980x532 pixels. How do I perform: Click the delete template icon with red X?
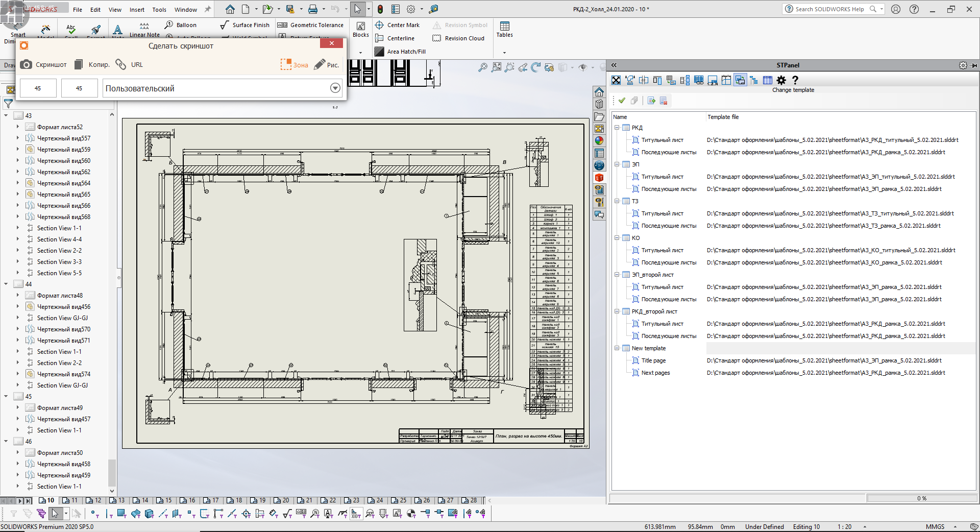664,101
